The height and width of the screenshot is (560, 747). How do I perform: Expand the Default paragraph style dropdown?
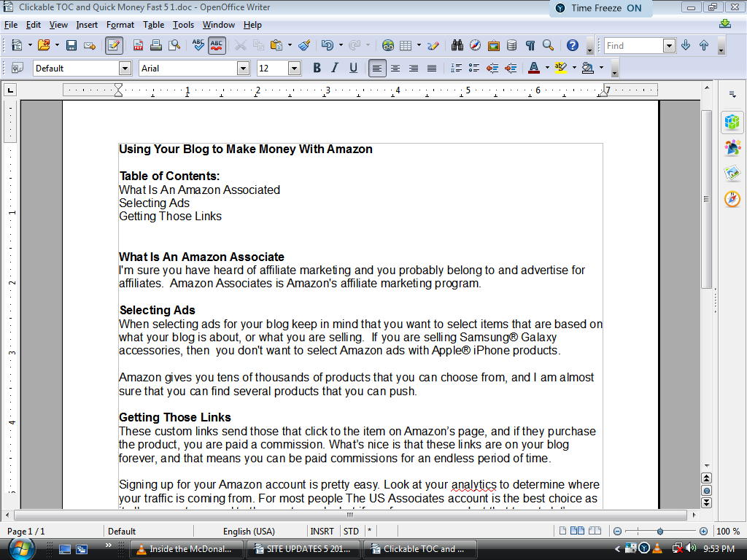tap(125, 68)
